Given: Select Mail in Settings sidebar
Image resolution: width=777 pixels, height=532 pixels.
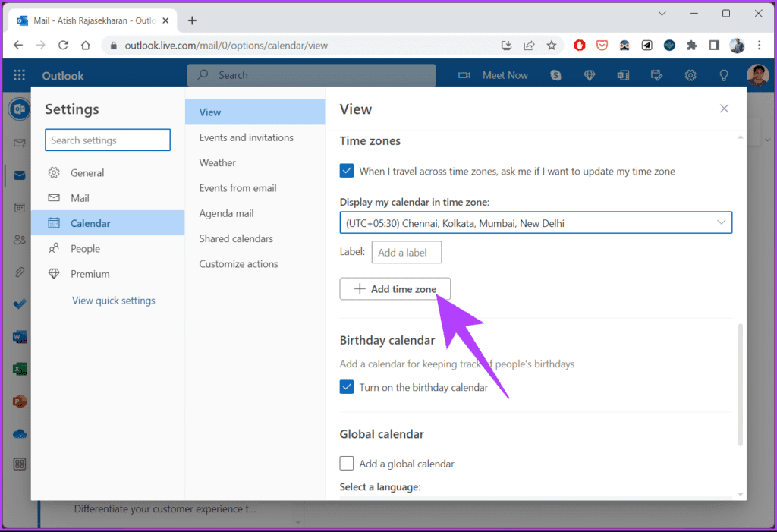Looking at the screenshot, I should click(x=108, y=198).
